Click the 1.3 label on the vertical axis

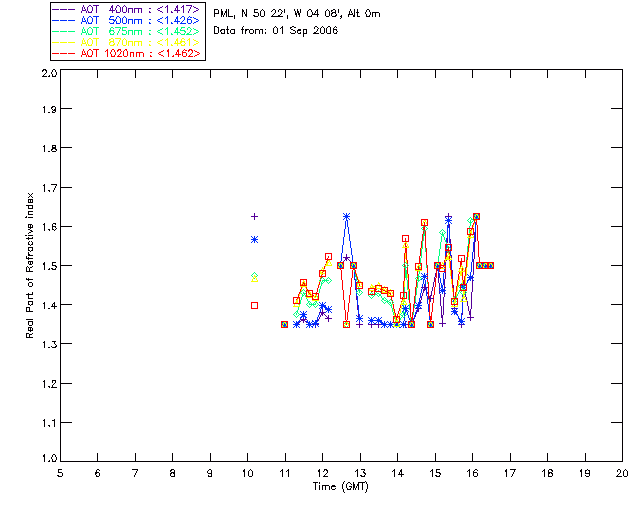[x=49, y=344]
